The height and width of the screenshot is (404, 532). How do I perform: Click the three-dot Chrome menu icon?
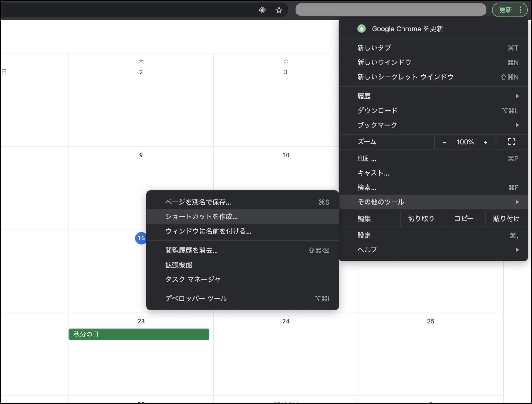(x=520, y=10)
